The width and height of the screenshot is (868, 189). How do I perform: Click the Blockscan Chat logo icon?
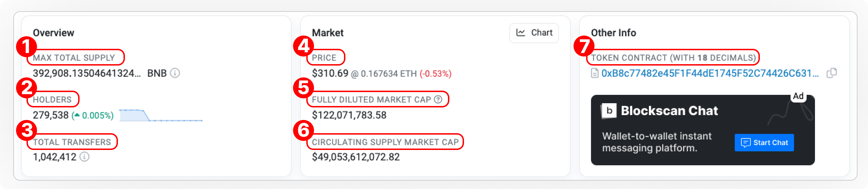(609, 111)
